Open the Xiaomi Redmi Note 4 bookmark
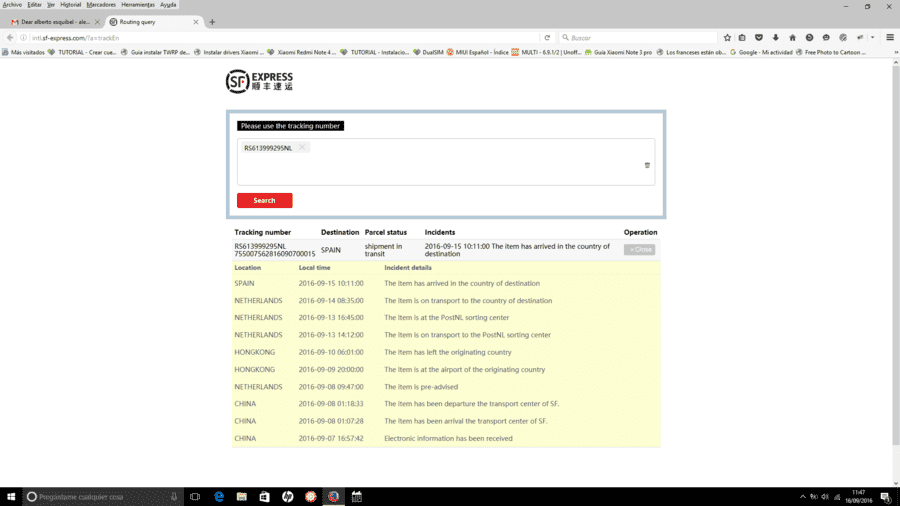Viewport: 900px width, 506px height. (x=301, y=52)
